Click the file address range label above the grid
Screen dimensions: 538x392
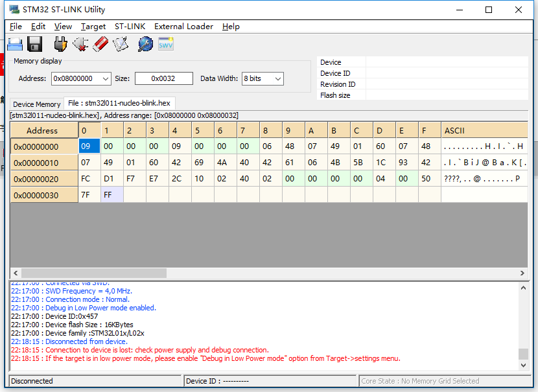[124, 115]
